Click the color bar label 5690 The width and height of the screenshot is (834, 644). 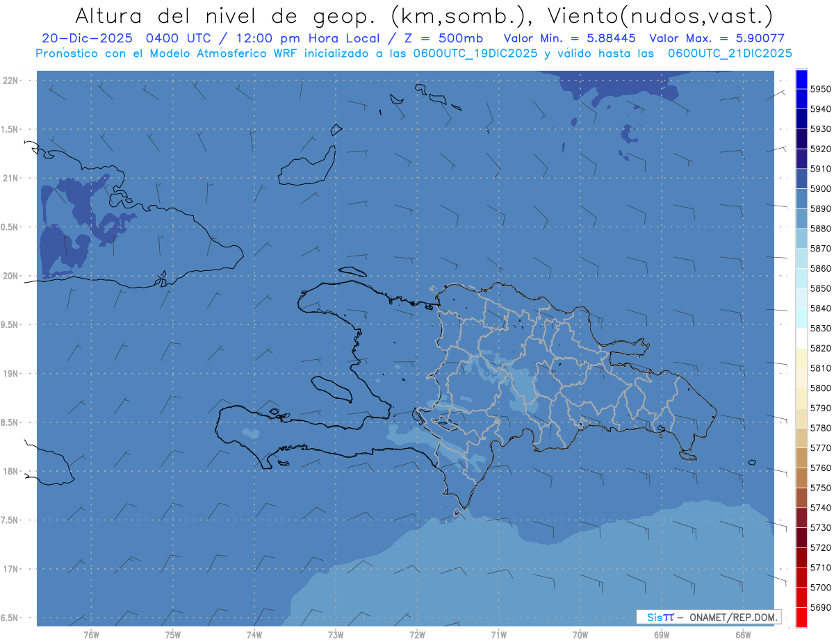(x=820, y=607)
